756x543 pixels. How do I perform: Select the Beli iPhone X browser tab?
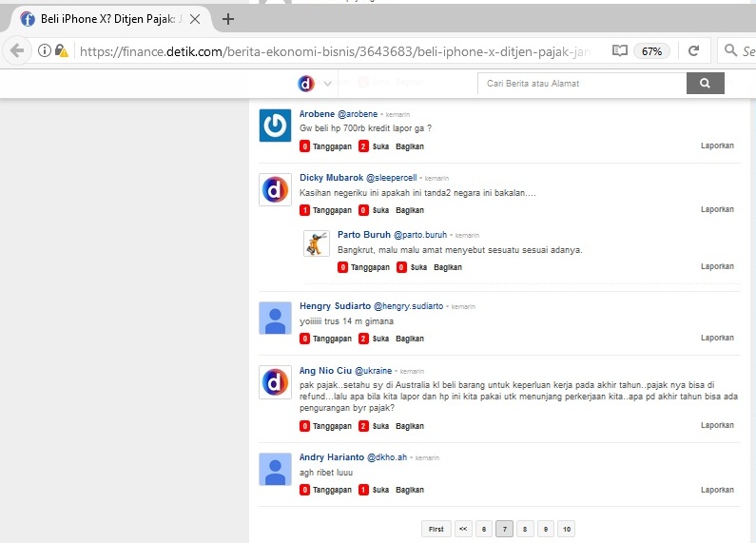coord(112,18)
